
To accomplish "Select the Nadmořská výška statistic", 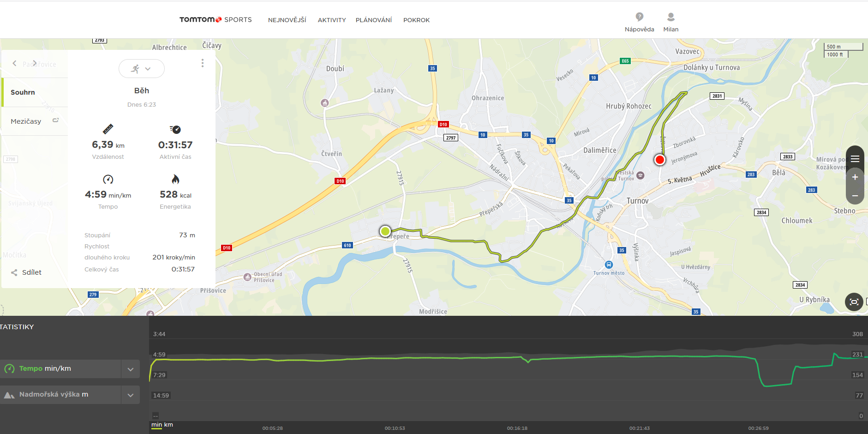I will coord(60,395).
